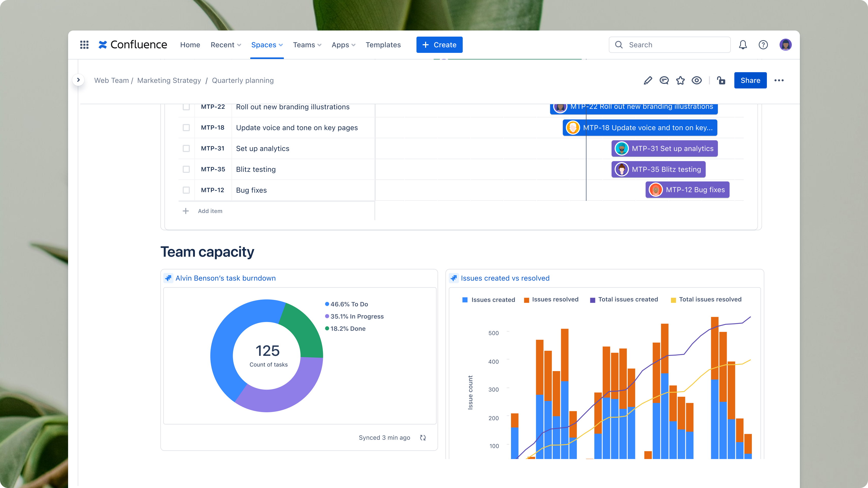Click MTP-22 key in the task table
Viewport: 868px width, 488px height.
click(x=213, y=107)
